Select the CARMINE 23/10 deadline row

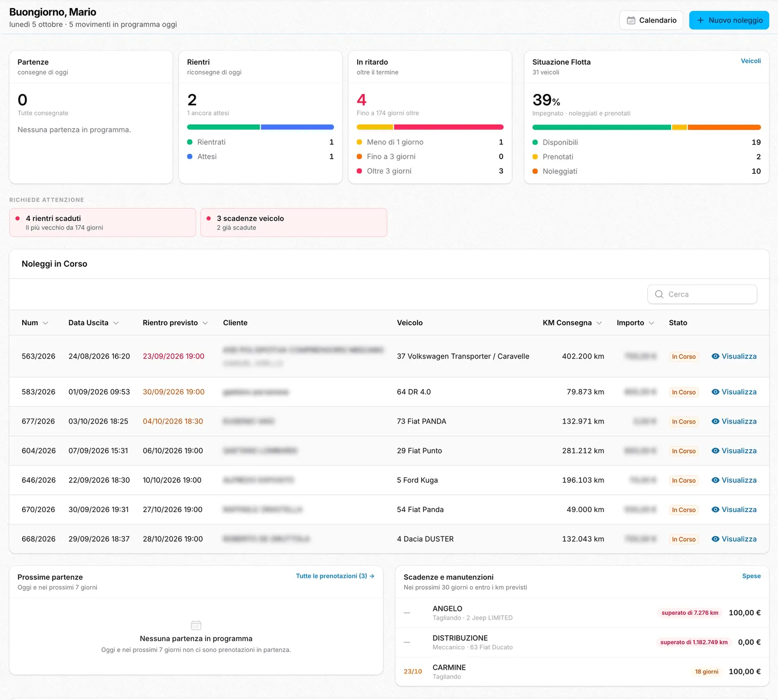click(x=582, y=671)
